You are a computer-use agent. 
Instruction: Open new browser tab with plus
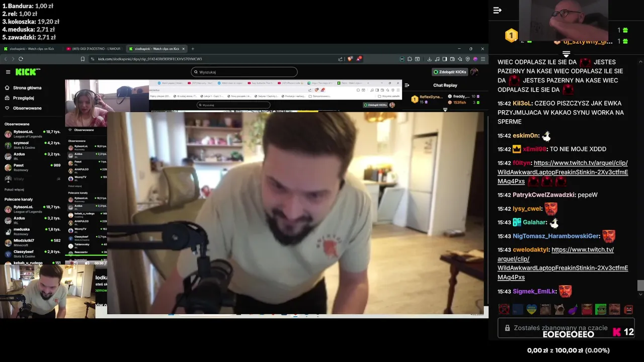tap(193, 49)
